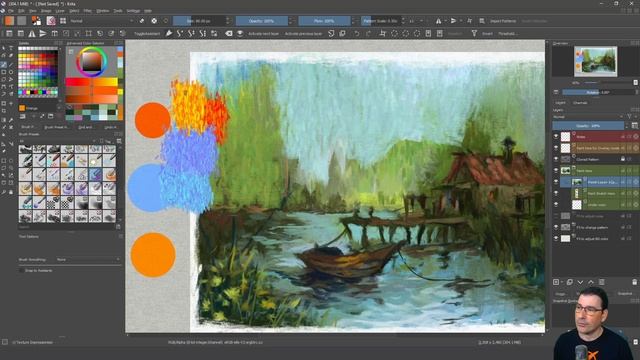Click the advanced color selector wheel
The image size is (640, 360).
[x=92, y=62]
